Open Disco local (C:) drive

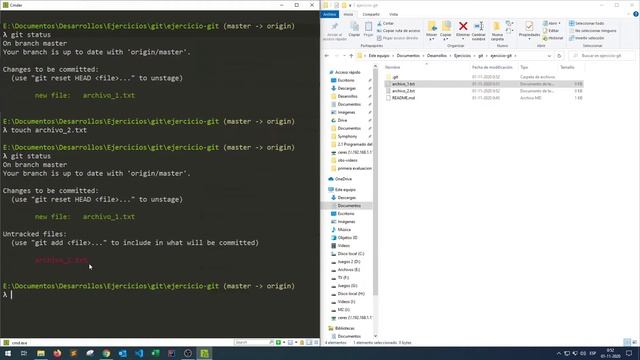(350, 254)
